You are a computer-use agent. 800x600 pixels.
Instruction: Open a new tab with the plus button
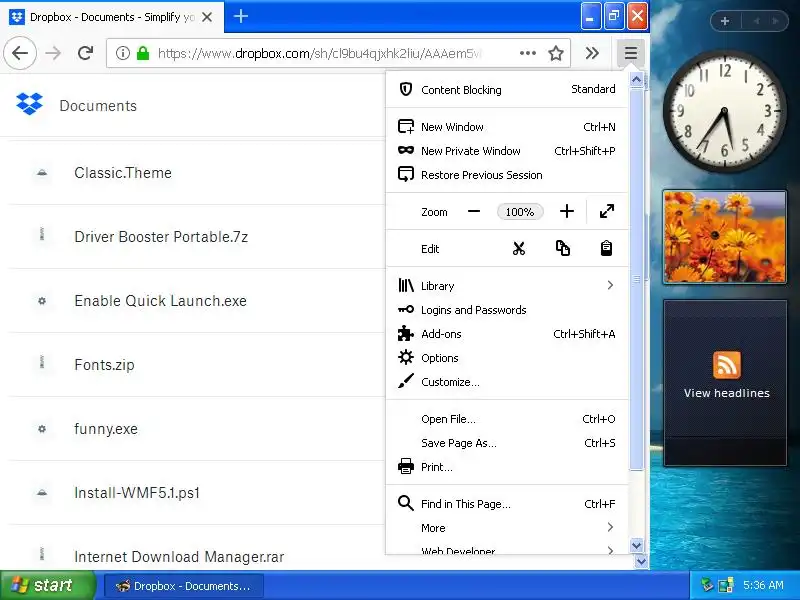pyautogui.click(x=240, y=16)
